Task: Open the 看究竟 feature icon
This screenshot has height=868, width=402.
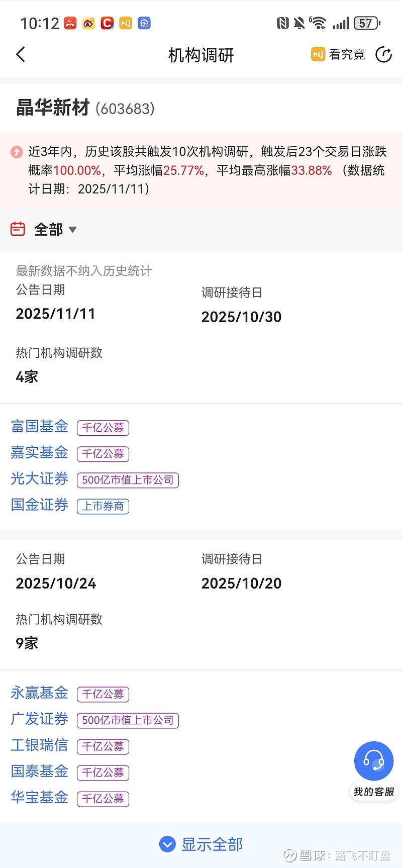Action: (318, 54)
